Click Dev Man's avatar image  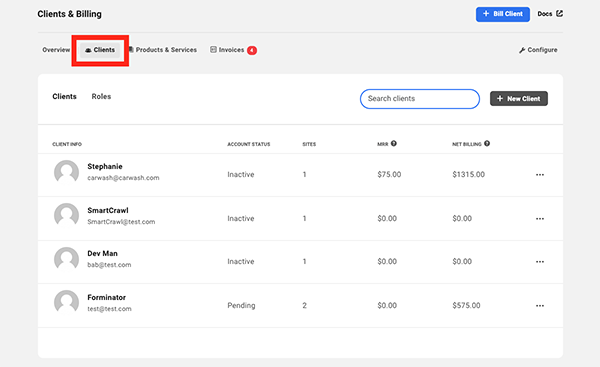tap(67, 259)
